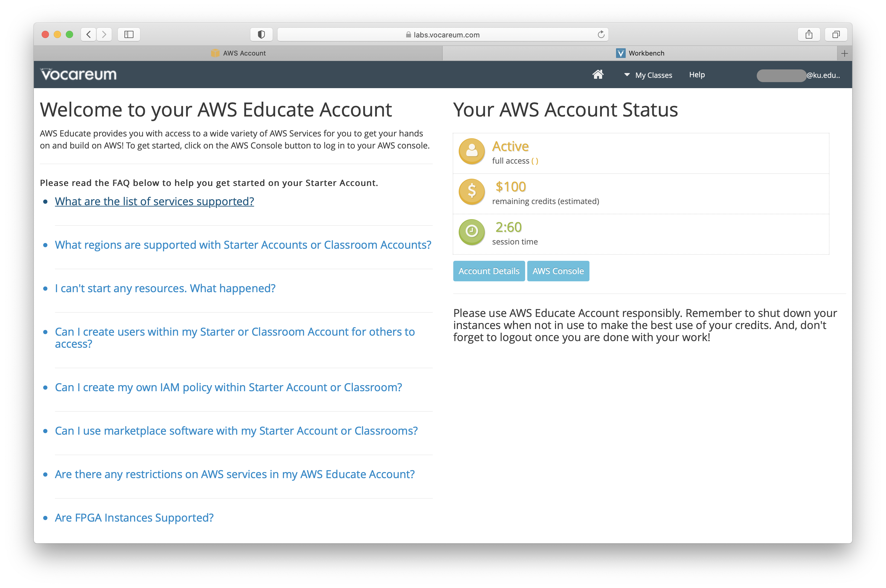The image size is (886, 588).
Task: Expand FAQ about FPGA Instances support
Action: pos(134,517)
